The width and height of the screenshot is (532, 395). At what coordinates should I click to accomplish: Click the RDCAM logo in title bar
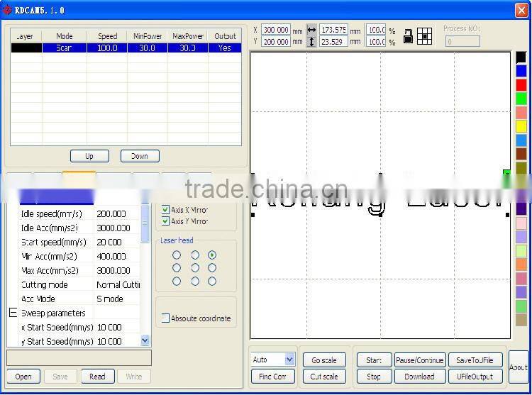pyautogui.click(x=7, y=10)
